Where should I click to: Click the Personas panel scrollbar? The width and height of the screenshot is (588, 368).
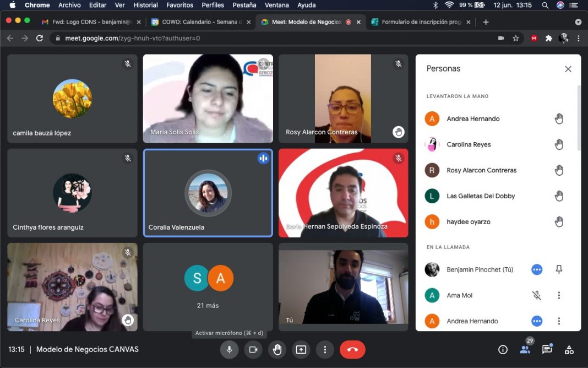click(579, 118)
